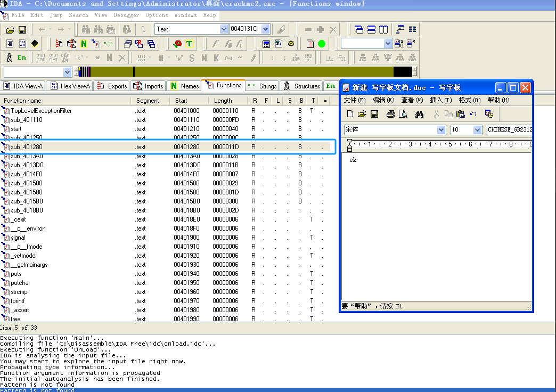Click the ruler indent marker in WordPad
556x392 pixels.
(x=349, y=145)
